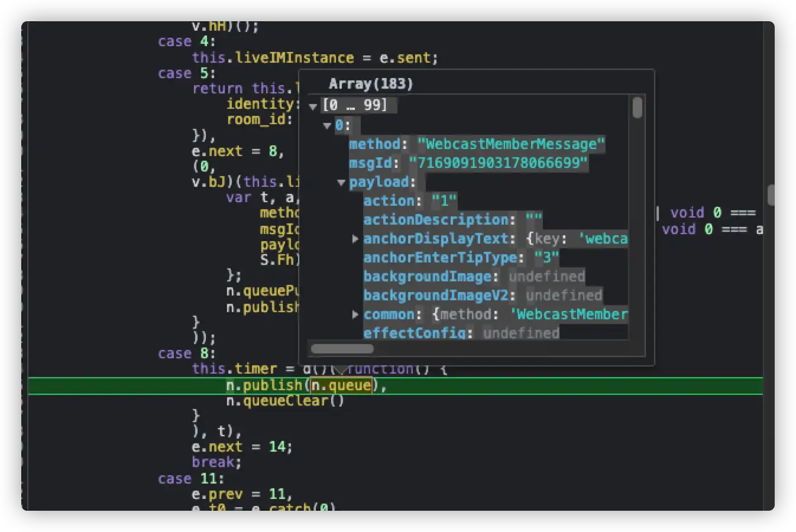796x532 pixels.
Task: Click the backgroundImage: undefined row
Action: point(474,277)
